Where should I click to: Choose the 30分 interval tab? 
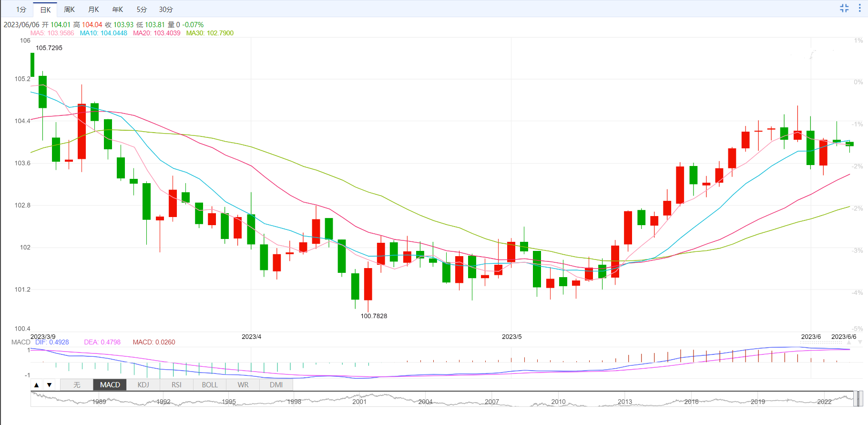(x=166, y=10)
